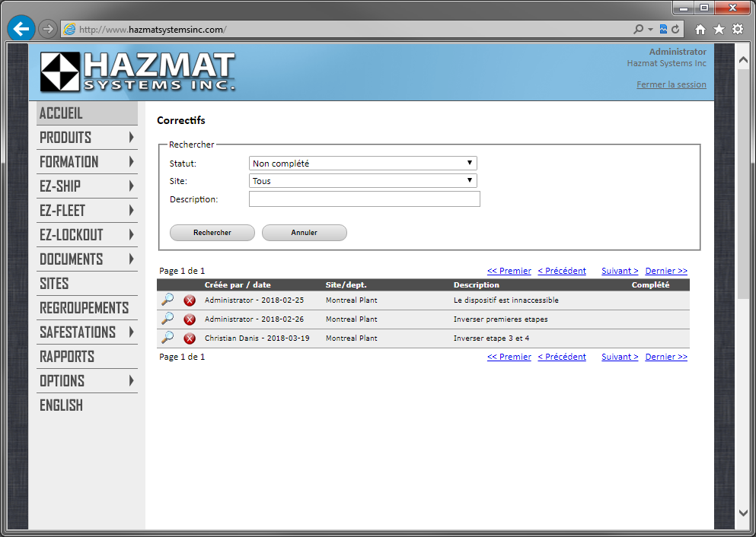Screen dimensions: 756x537
Task: Expand the SAFESTATIONS submenu arrow
Action: tap(131, 332)
